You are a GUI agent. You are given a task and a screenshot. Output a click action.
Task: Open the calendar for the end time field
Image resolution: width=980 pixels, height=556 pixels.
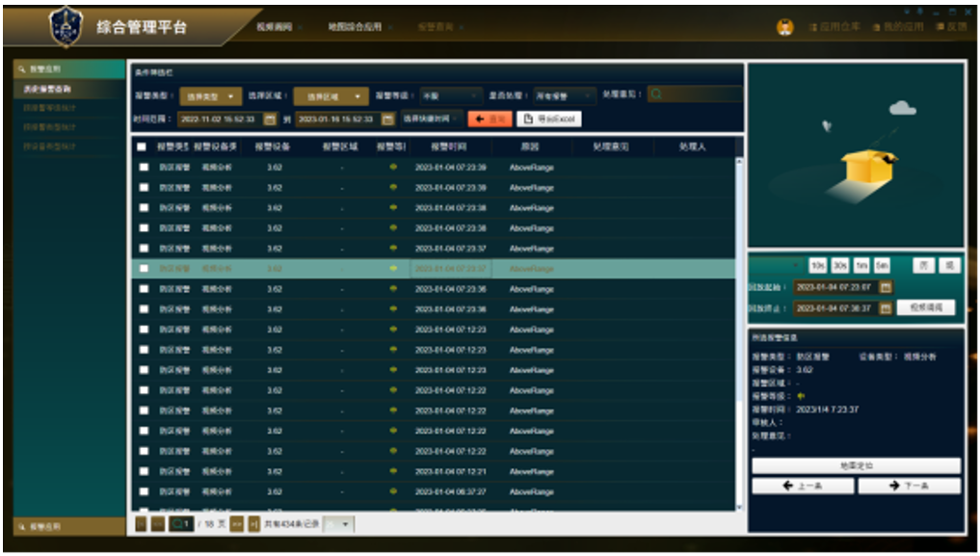(x=387, y=119)
